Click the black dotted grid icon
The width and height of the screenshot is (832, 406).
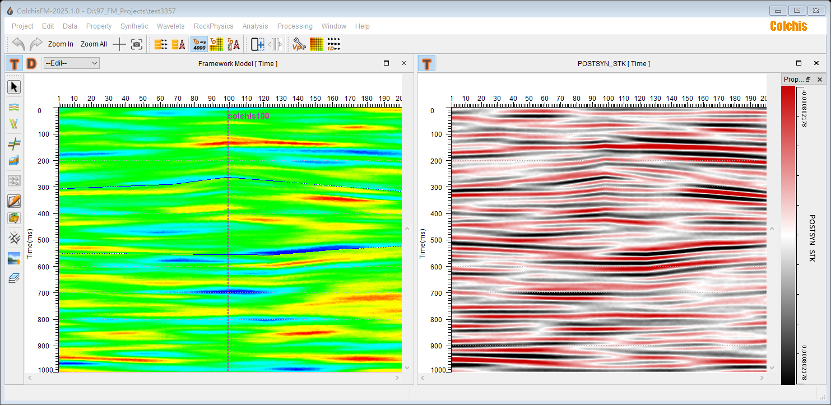tap(333, 44)
